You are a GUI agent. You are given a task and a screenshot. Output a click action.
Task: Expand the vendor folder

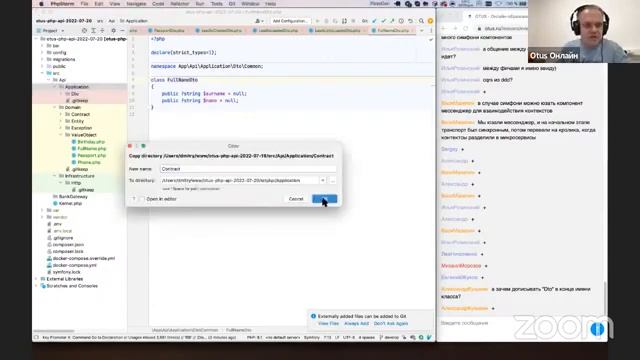(x=42, y=217)
